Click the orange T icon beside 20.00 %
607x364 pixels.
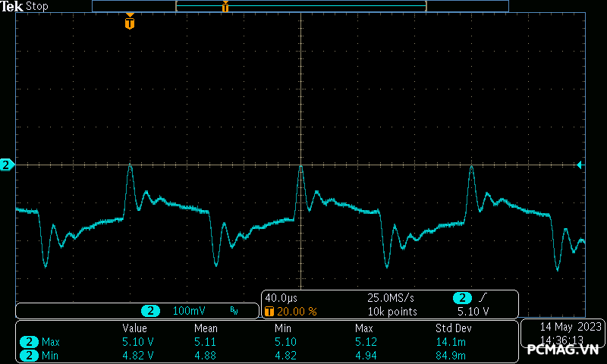click(x=269, y=312)
